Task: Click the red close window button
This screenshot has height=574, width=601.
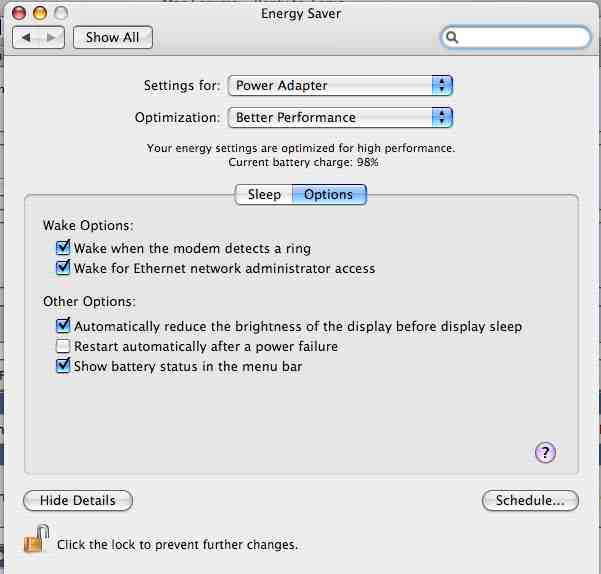Action: [x=19, y=13]
